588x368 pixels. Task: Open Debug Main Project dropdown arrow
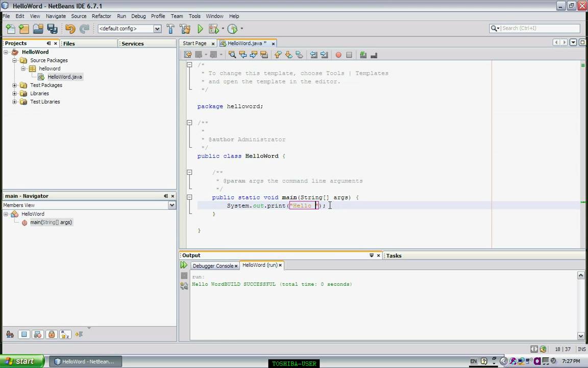[x=223, y=29]
